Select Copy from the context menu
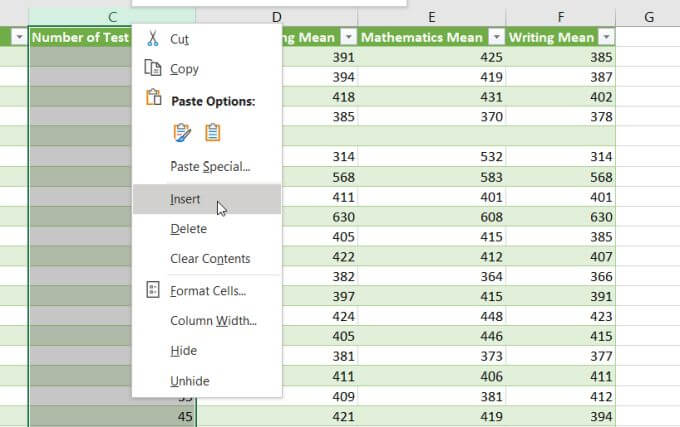This screenshot has height=427, width=680. (x=207, y=69)
